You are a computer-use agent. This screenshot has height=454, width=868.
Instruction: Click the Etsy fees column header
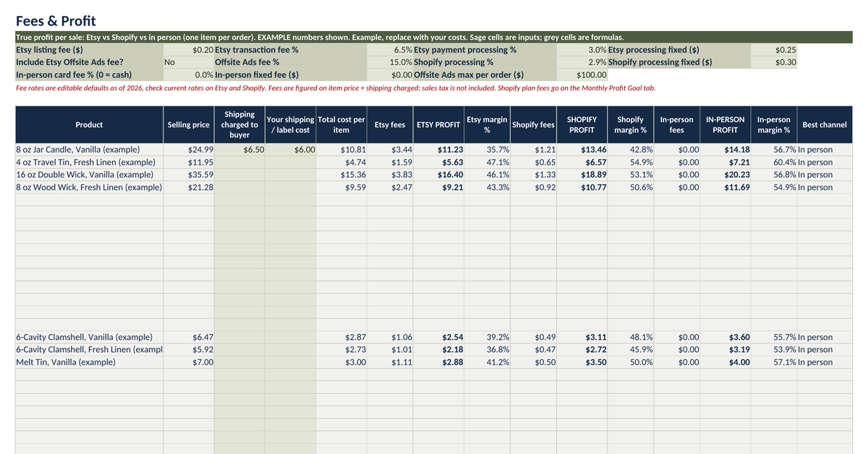pyautogui.click(x=391, y=124)
